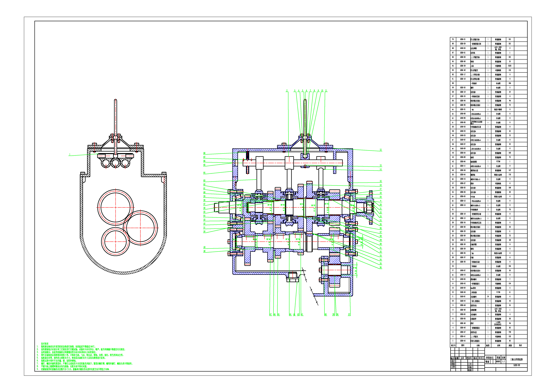Click mass value '5525' in the 上盖 row
This screenshot has width=555, height=392.
tap(510, 66)
